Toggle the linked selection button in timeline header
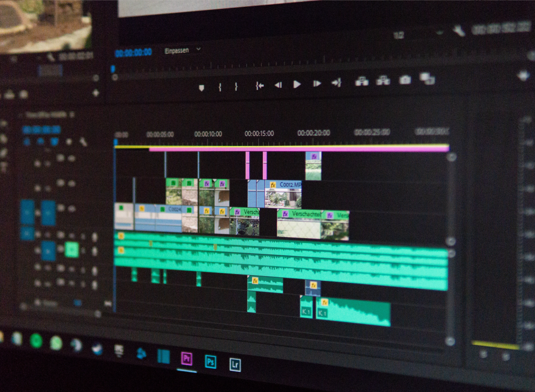 (54, 141)
